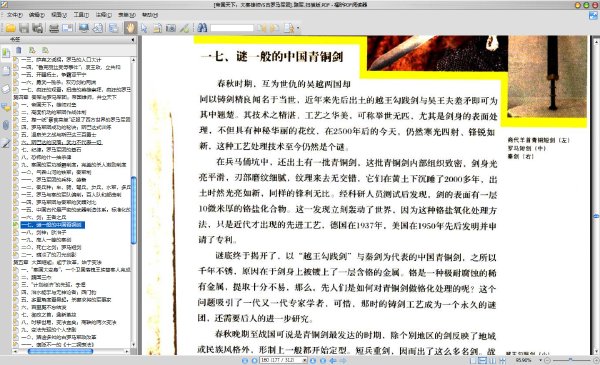Image resolution: width=600 pixels, height=365 pixels.
Task: Select the Hand tool
Action: 130,28
